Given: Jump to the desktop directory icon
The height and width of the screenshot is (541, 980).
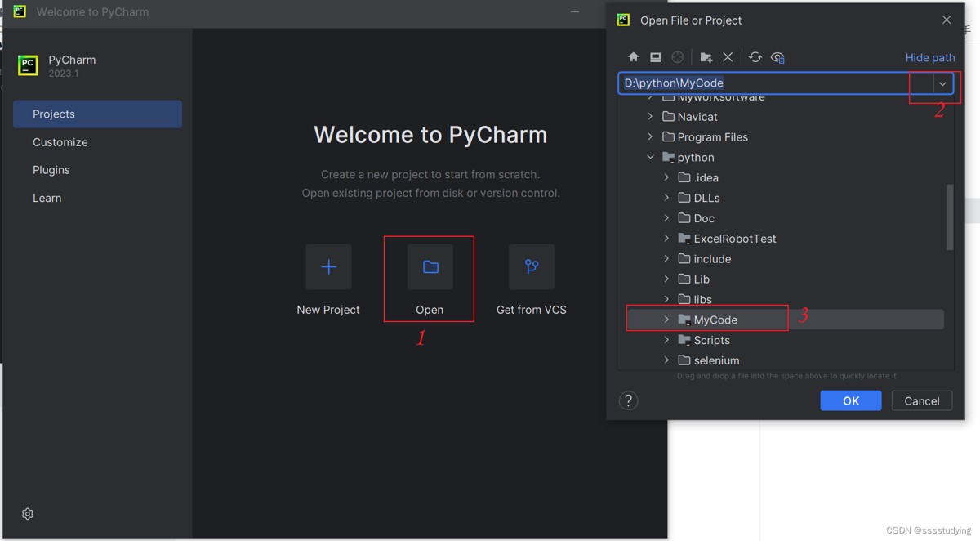Looking at the screenshot, I should tap(655, 57).
